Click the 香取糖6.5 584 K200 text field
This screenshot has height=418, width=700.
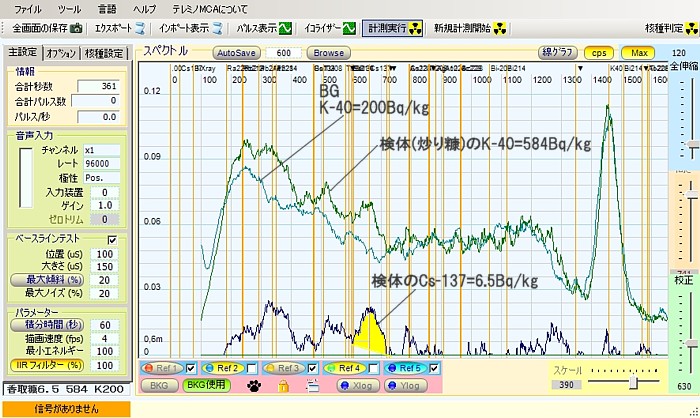[67, 389]
